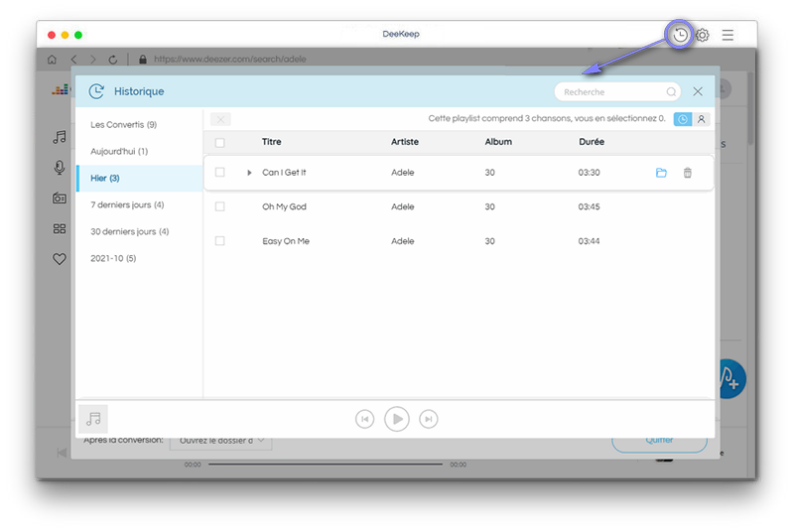
Task: Click the music note sidebar icon
Action: (60, 137)
